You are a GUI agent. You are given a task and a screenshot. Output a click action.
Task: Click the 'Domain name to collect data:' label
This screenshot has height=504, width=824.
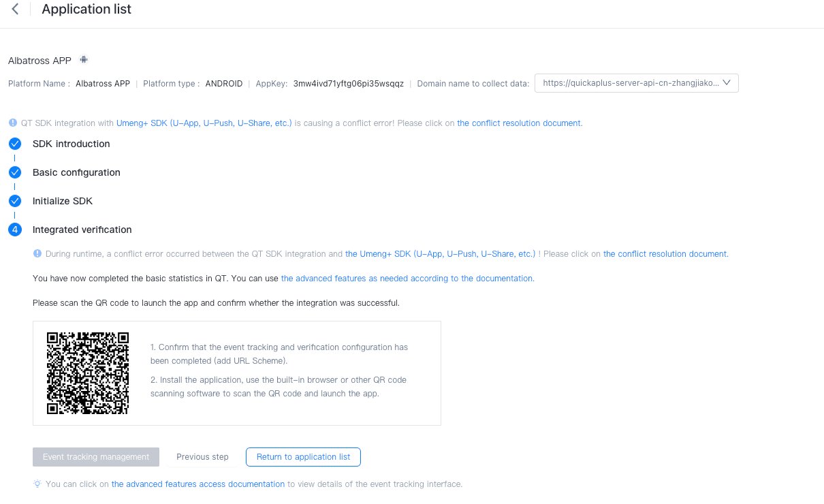473,84
